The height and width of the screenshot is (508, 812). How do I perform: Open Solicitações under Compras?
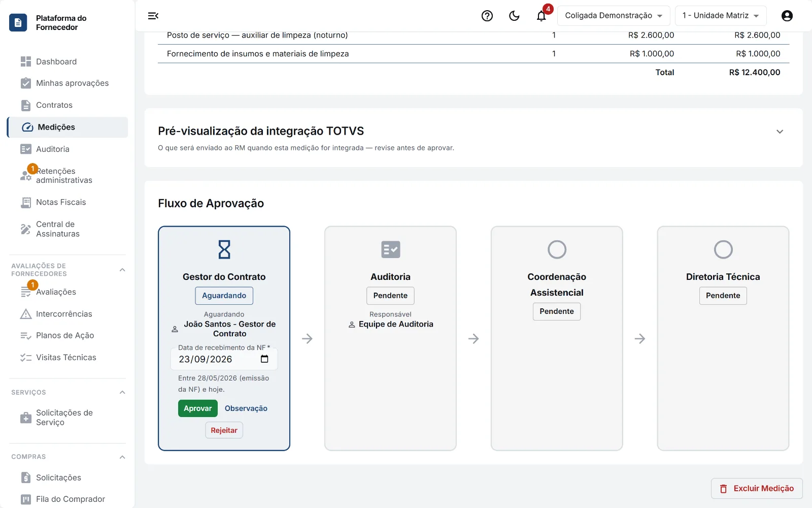[67, 478]
